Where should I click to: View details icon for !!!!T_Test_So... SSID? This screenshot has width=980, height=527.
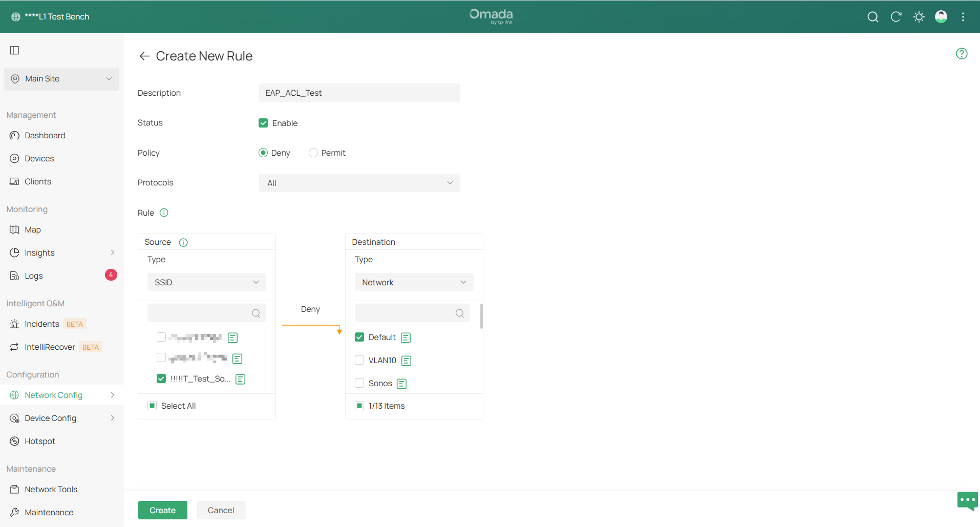(240, 379)
